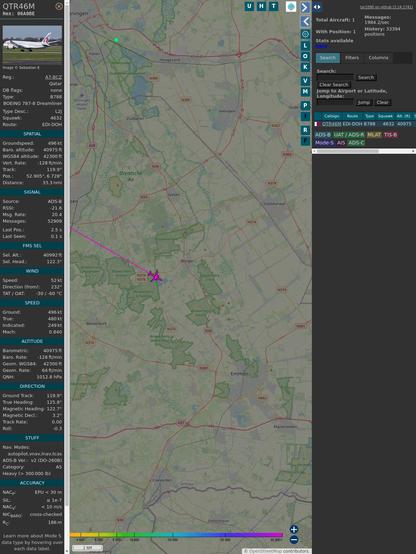
Task: Click the left chevron sidebar button
Action: point(305,22)
